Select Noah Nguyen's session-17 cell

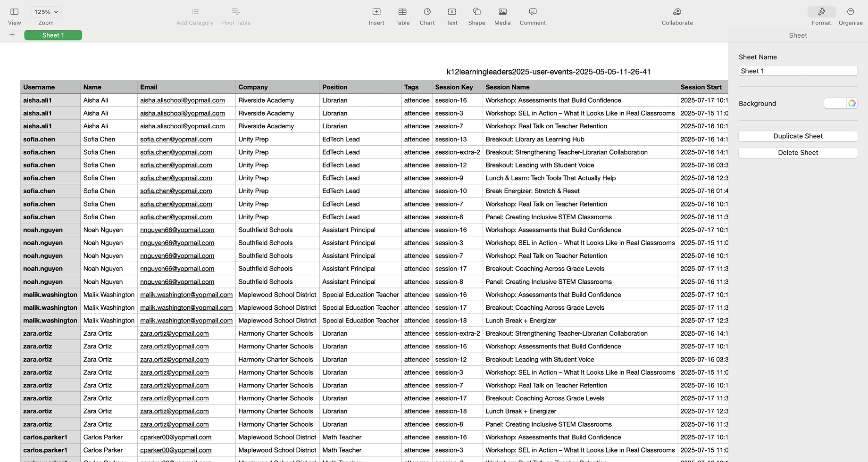[458, 269]
